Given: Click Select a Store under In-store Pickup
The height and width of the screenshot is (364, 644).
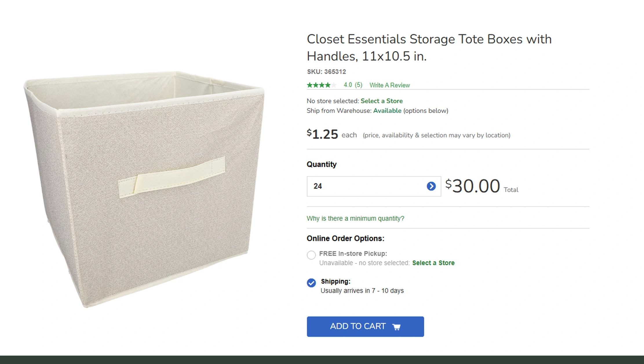Looking at the screenshot, I should 433,263.
